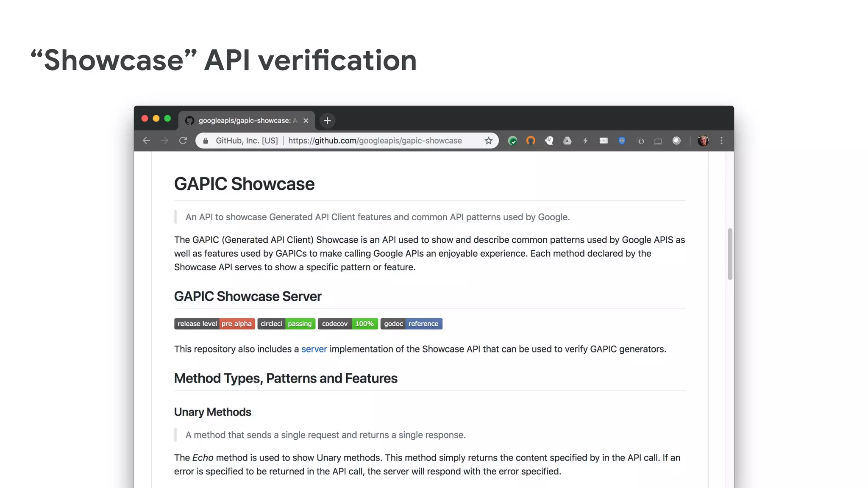Image resolution: width=868 pixels, height=488 pixels.
Task: Click the lightning bolt extension icon
Action: pos(585,141)
